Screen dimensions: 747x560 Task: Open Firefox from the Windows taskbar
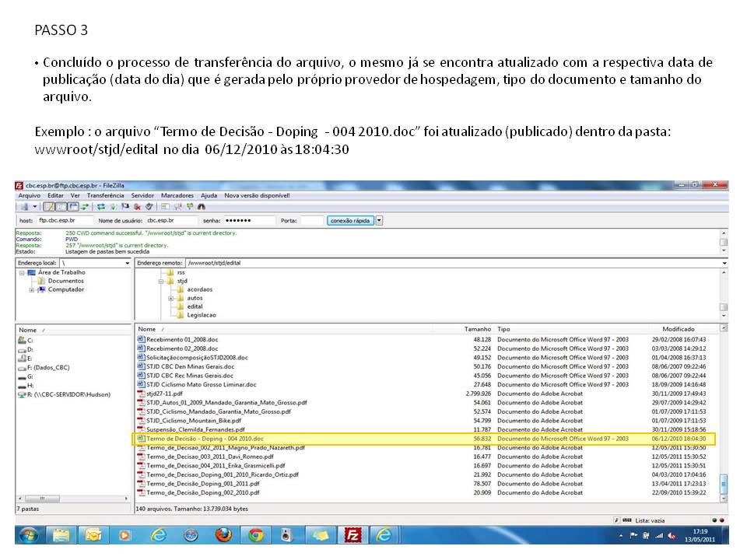[x=223, y=535]
